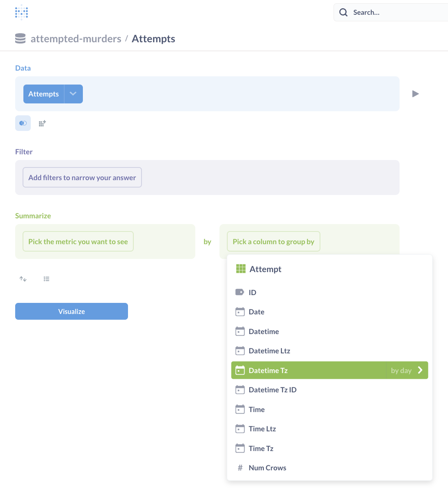Open the Pick a column to group by picker

(x=273, y=241)
